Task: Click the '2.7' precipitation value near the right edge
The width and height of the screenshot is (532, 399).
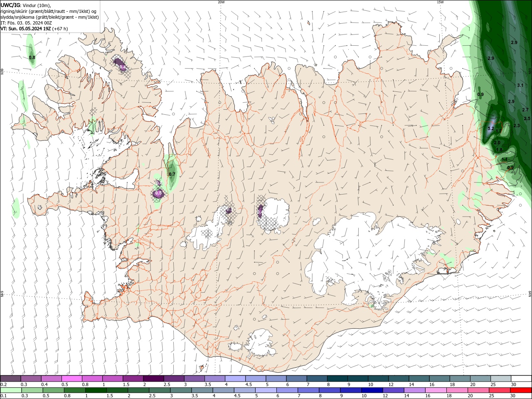Action: (x=525, y=110)
